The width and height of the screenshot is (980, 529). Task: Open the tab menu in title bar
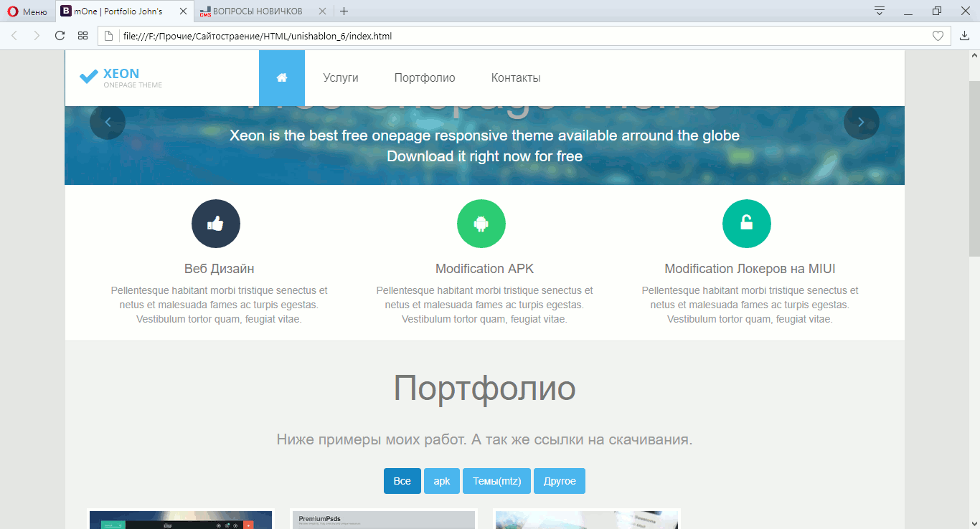879,11
